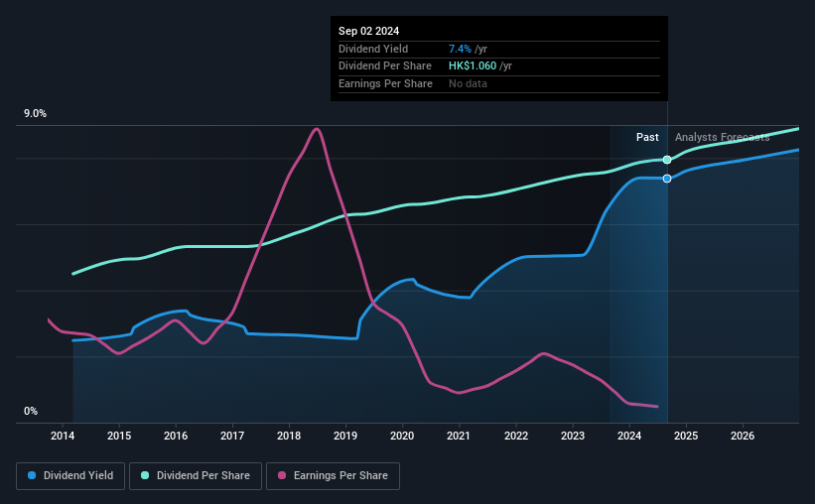Click the Past region label
815x504 pixels.
coord(647,137)
